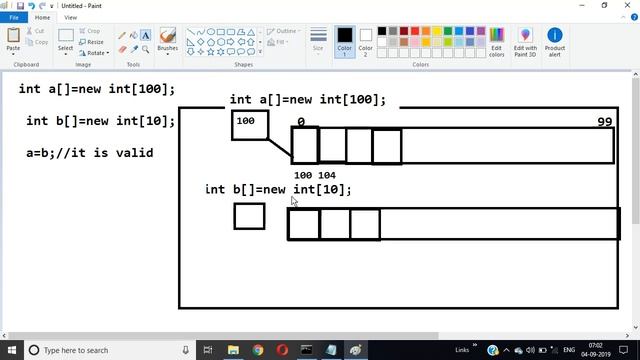This screenshot has height=360, width=640.
Task: Click the Resize button
Action: pos(91,42)
